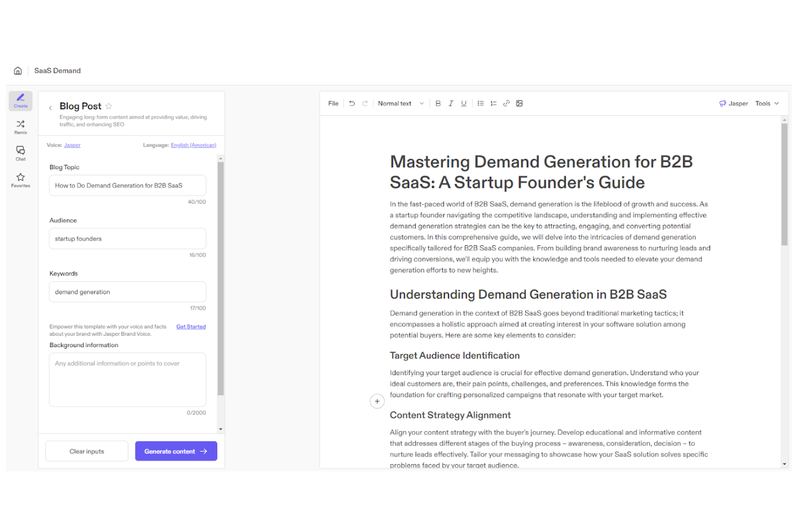
Task: Return home using the home icon
Action: coord(17,70)
